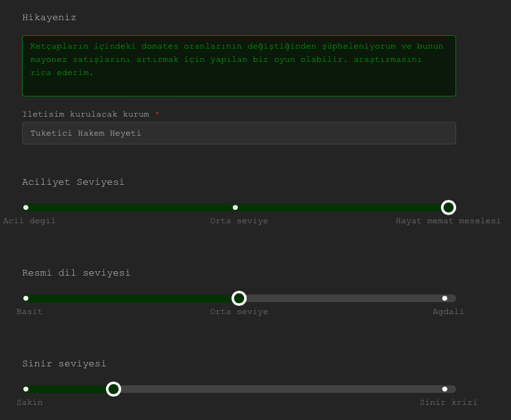Screen dimensions: 511x420
Task: Choose the 'Sinir krizi' label
Action: pos(448,402)
